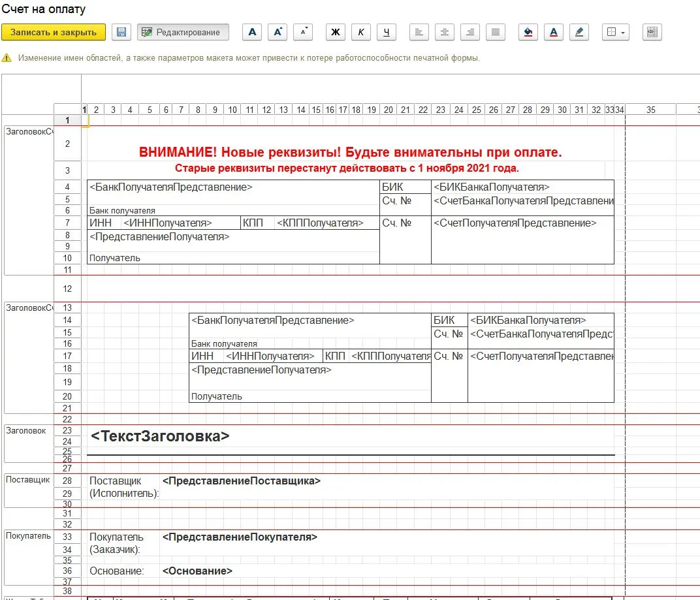Align text to the right
This screenshot has width=700, height=600.
point(470,32)
